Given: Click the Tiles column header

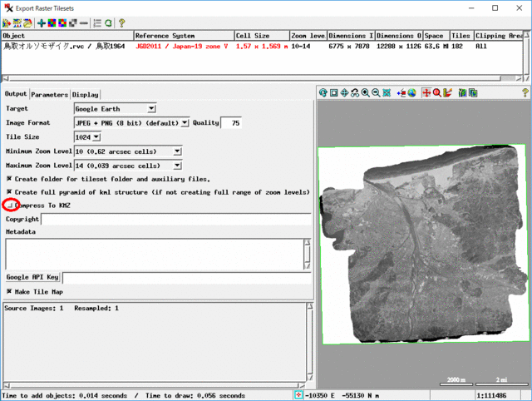Looking at the screenshot, I should point(461,36).
